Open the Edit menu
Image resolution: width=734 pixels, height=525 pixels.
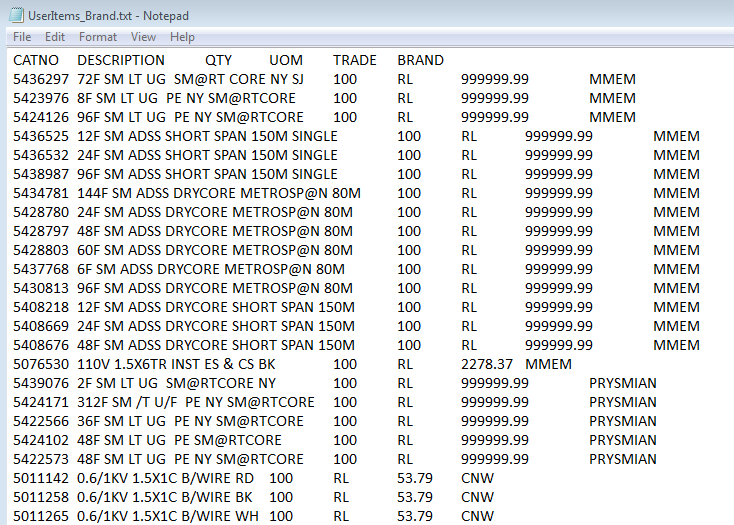point(55,37)
